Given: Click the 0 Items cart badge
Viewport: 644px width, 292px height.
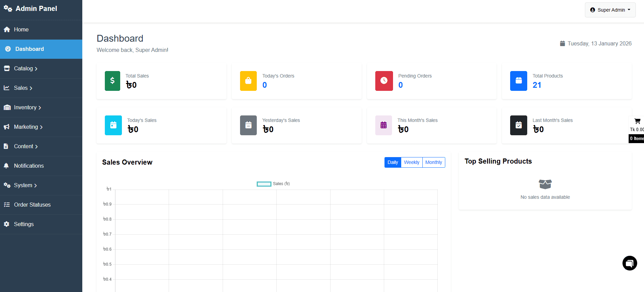Looking at the screenshot, I should 636,138.
